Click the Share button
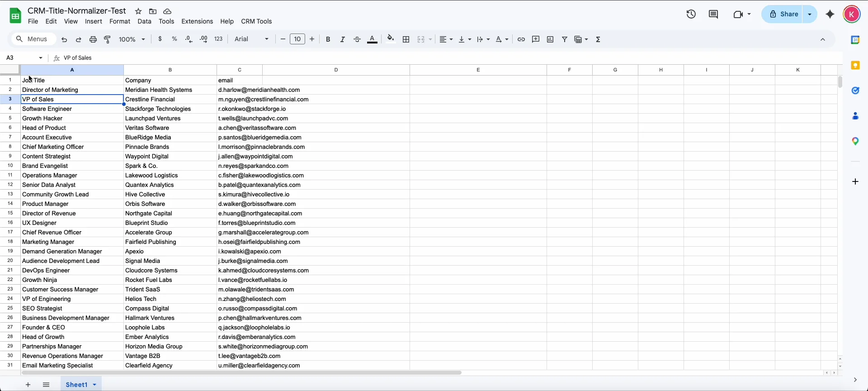 [x=784, y=14]
